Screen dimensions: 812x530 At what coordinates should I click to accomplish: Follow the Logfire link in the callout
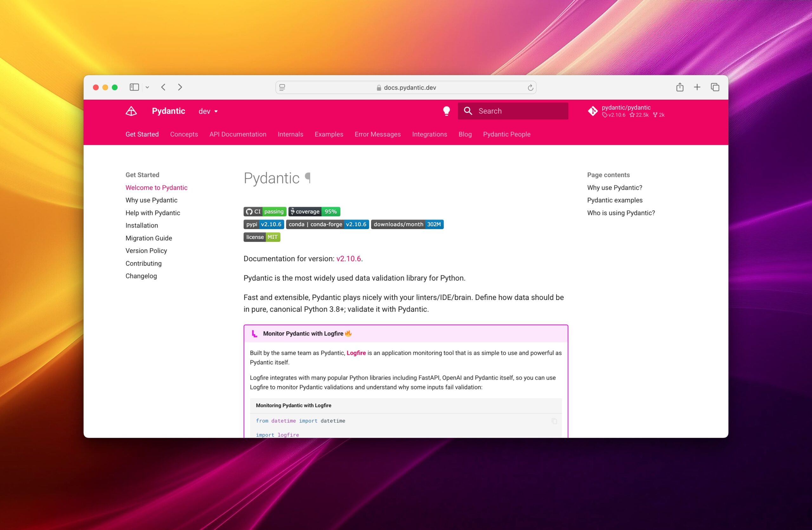pos(356,353)
